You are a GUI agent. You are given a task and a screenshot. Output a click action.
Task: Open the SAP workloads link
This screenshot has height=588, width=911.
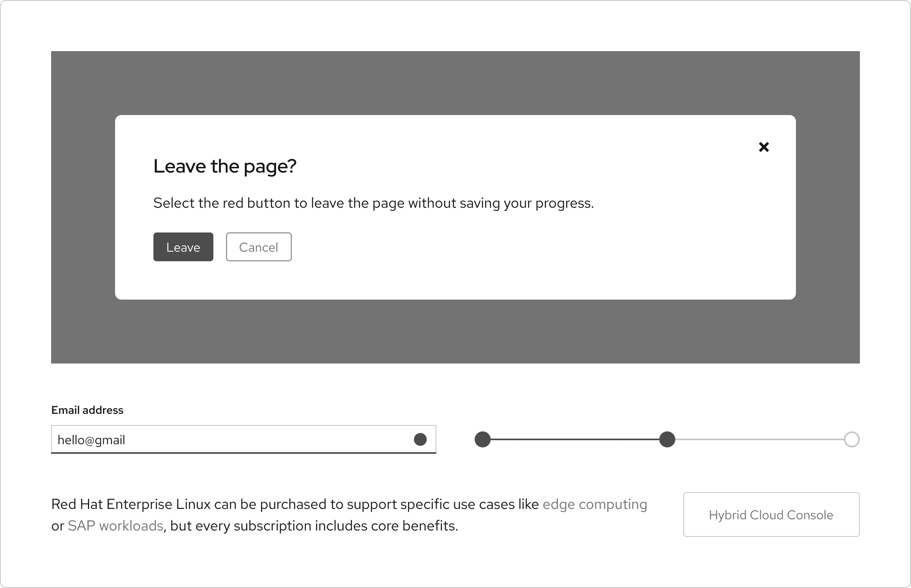pos(115,526)
